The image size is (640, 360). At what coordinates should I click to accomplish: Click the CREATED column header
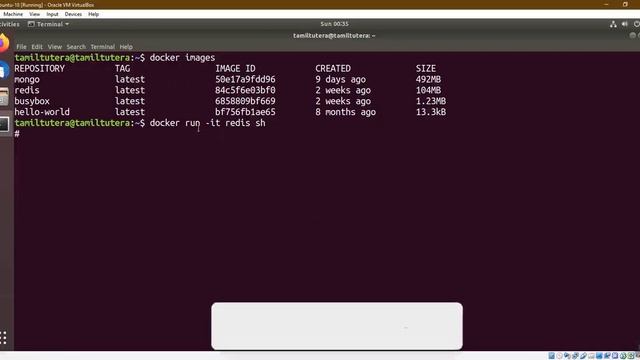click(x=333, y=69)
